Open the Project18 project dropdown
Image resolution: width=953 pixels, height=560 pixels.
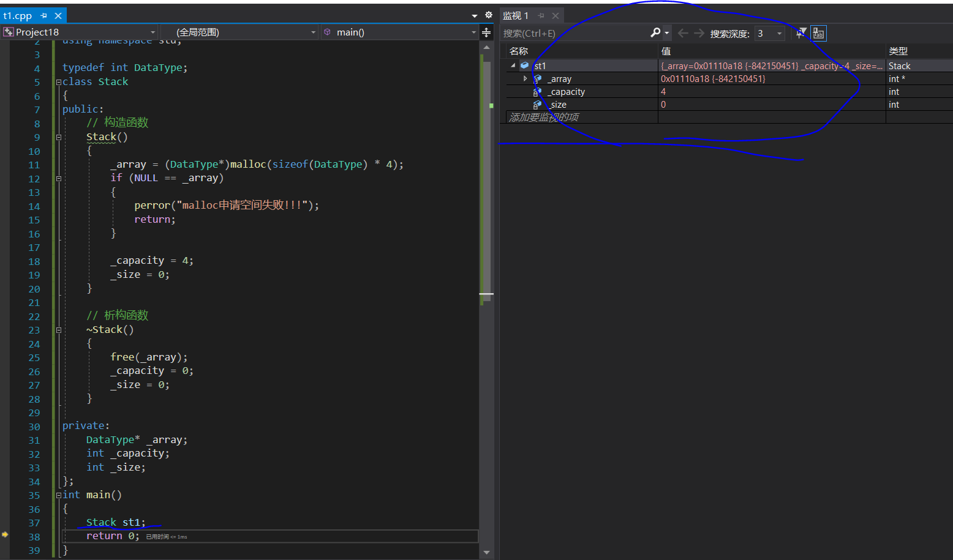coord(80,32)
